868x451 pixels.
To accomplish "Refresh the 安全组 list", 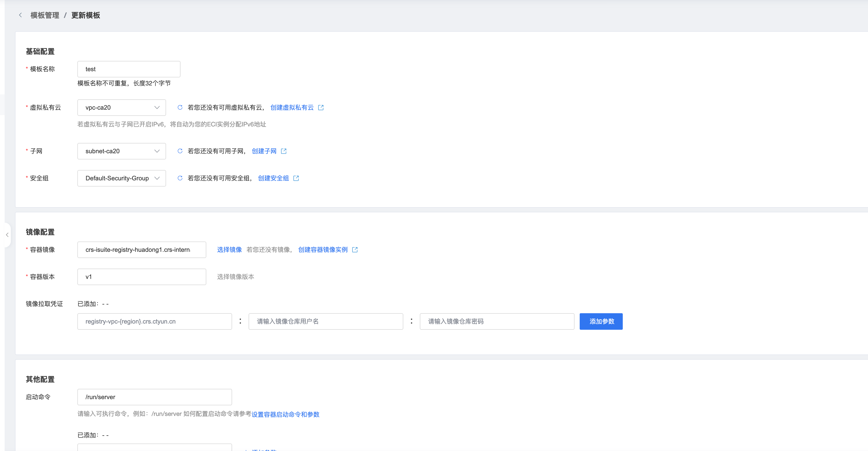I will pos(180,178).
